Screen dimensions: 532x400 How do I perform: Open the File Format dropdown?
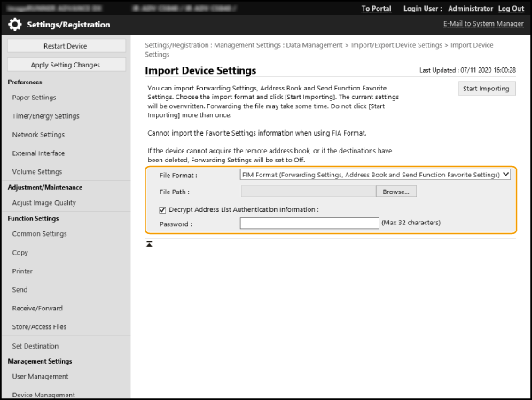click(x=375, y=176)
